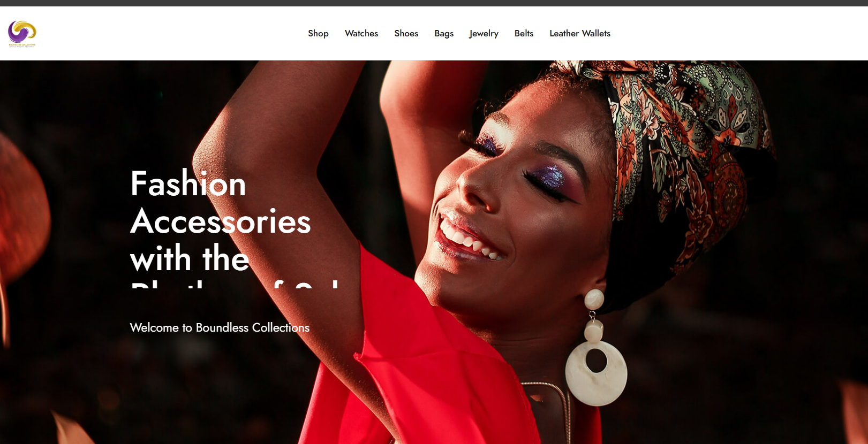868x444 pixels.
Task: Open the Shop page
Action: 318,33
